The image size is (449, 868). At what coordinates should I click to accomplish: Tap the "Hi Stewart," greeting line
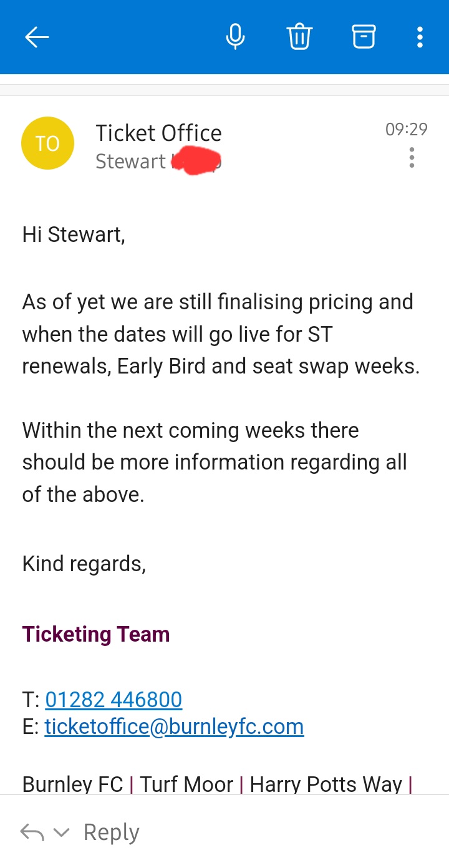coord(74,235)
